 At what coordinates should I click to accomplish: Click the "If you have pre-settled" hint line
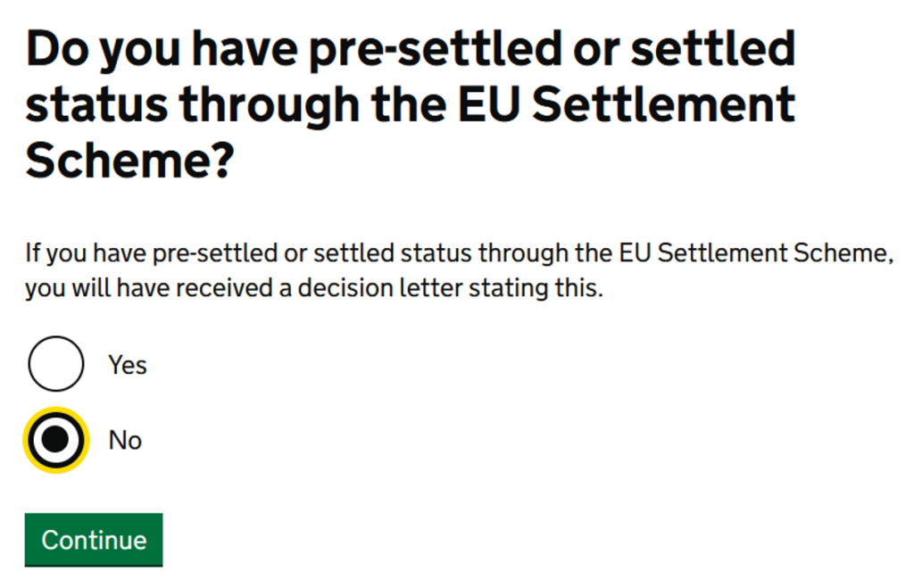[x=459, y=253]
